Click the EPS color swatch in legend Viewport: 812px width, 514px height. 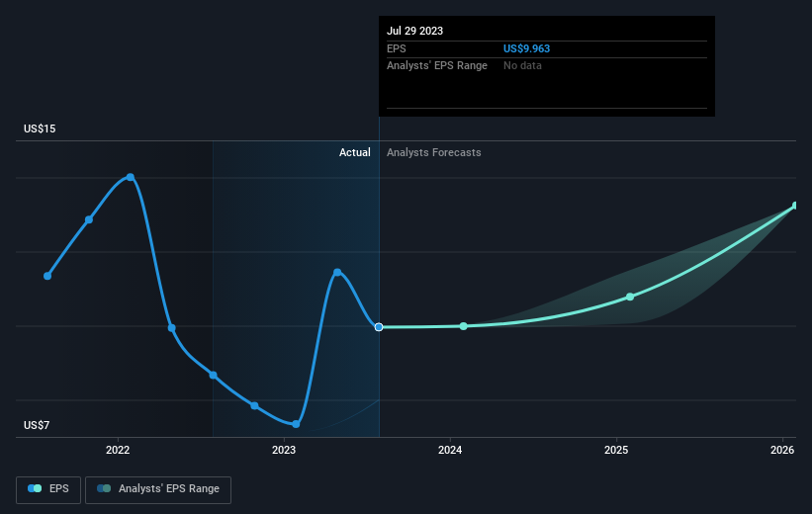[x=35, y=488]
